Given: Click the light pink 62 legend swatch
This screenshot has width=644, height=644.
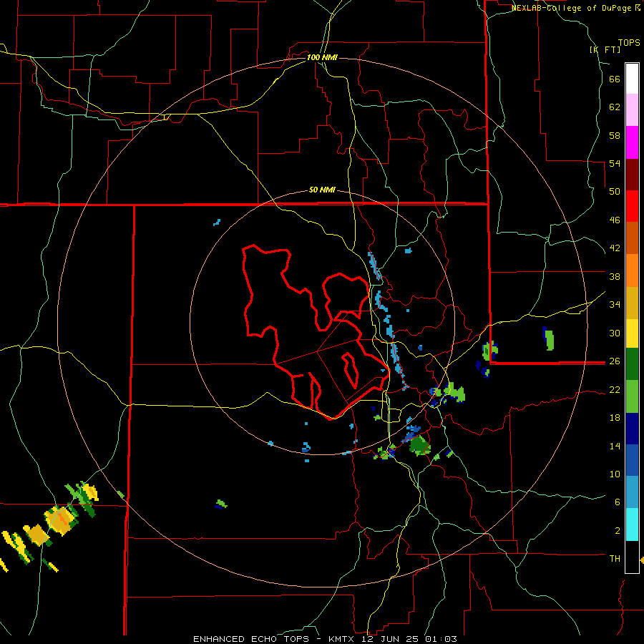Looking at the screenshot, I should (x=632, y=109).
